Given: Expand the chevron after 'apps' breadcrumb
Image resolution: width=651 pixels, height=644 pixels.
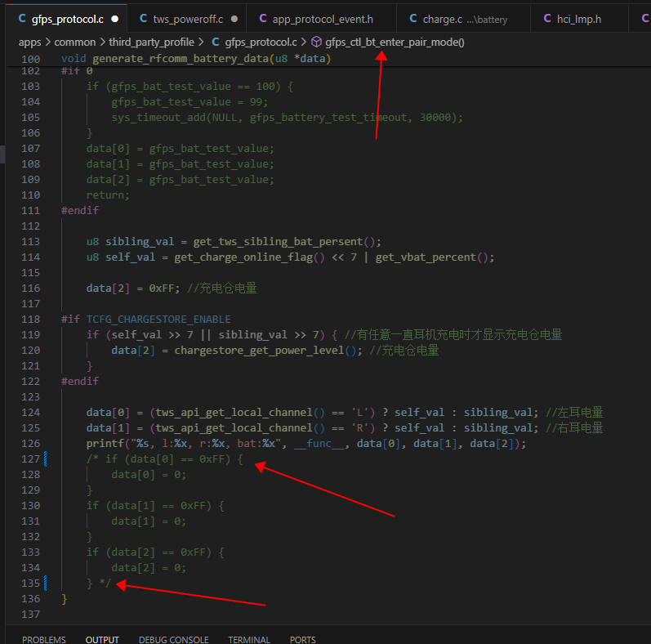Looking at the screenshot, I should click(x=47, y=42).
